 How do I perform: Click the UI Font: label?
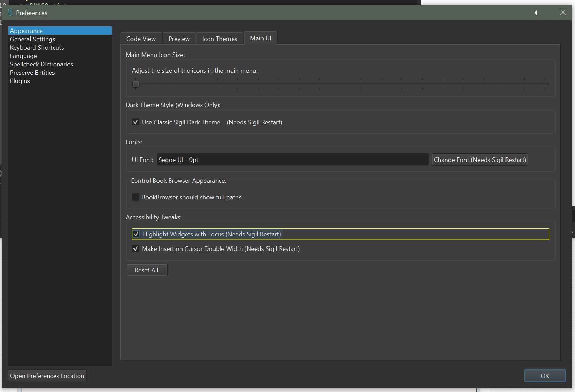143,160
